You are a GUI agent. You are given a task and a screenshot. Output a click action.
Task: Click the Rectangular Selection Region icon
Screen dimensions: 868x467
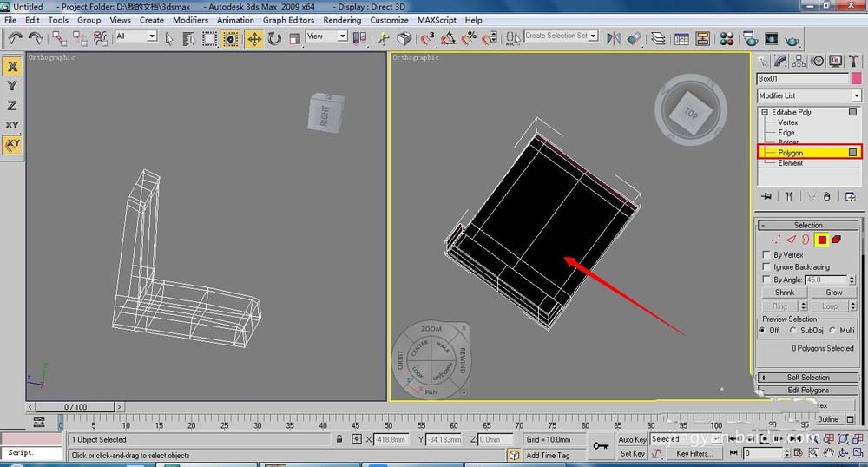(209, 38)
